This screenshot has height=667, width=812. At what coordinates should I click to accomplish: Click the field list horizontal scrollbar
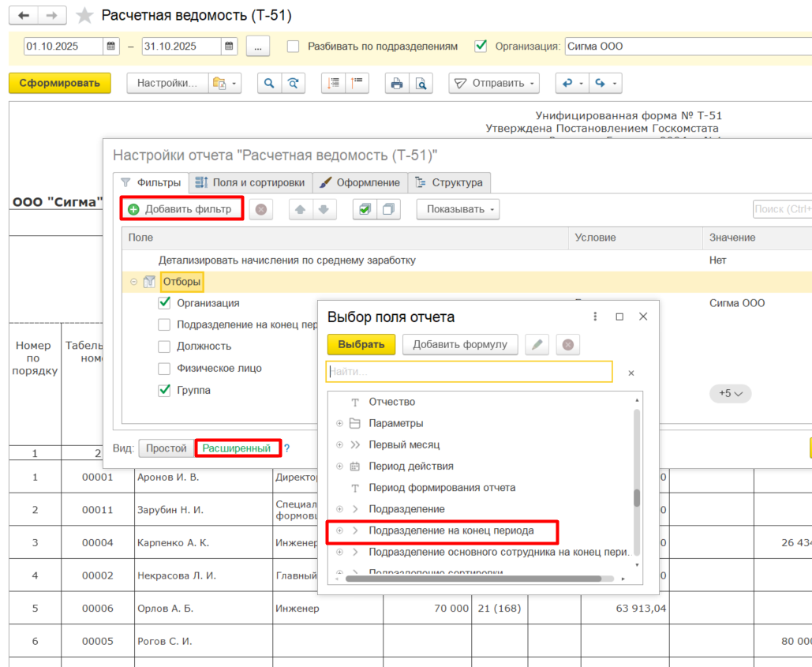tap(473, 579)
